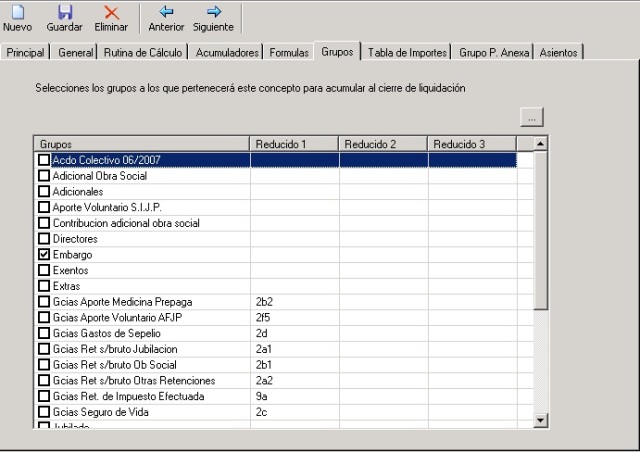Sort by the Grupos column header
Screen dimensions: 640x452
[141, 144]
